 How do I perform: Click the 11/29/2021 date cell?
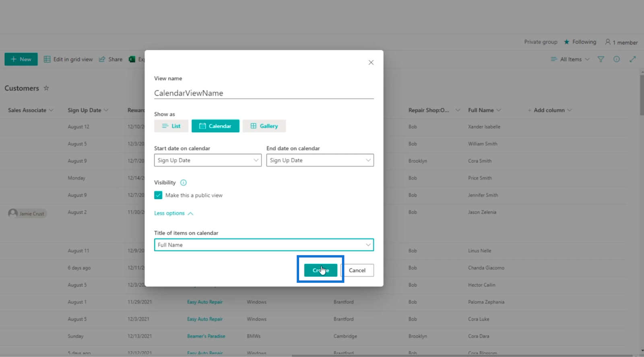(140, 302)
